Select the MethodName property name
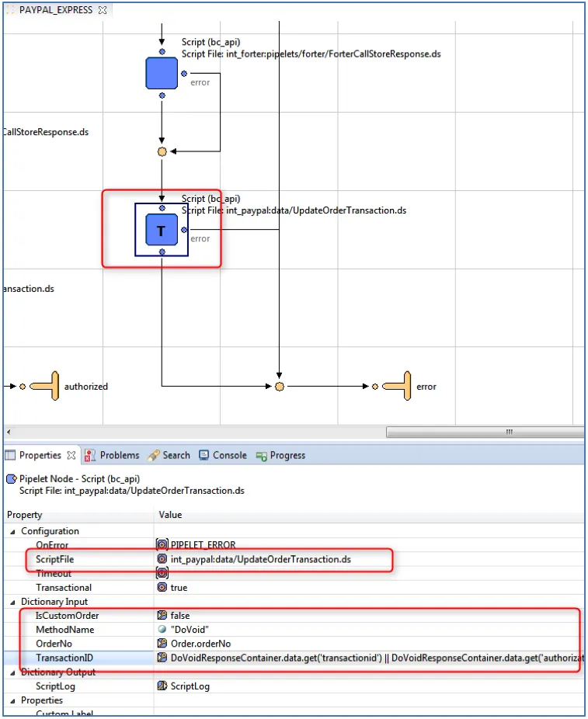 tap(64, 630)
